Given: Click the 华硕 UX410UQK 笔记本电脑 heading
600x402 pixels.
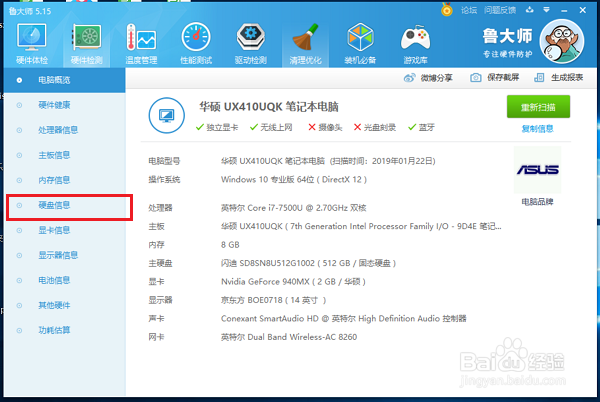Looking at the screenshot, I should point(269,107).
